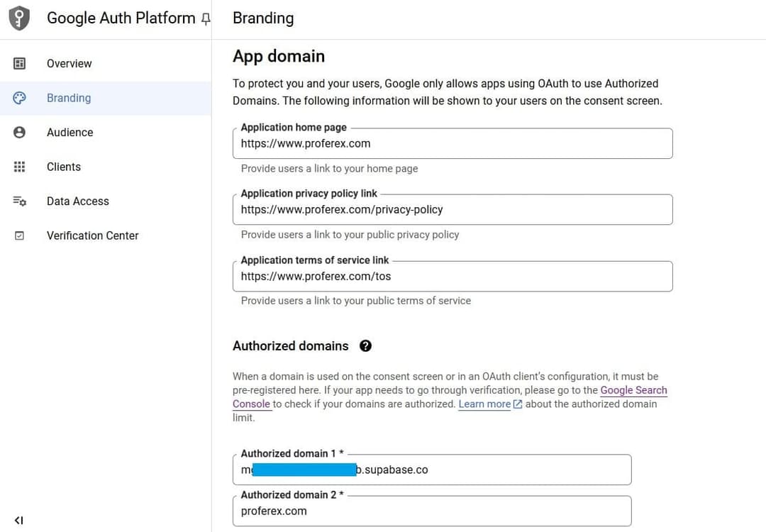The height and width of the screenshot is (532, 766).
Task: Click the Application terms of service field
Action: tap(452, 276)
